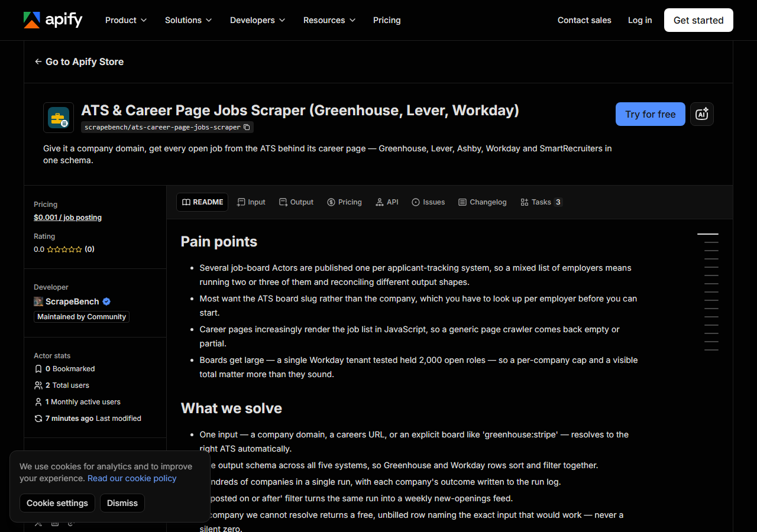
Task: Click Log in
Action: 640,20
